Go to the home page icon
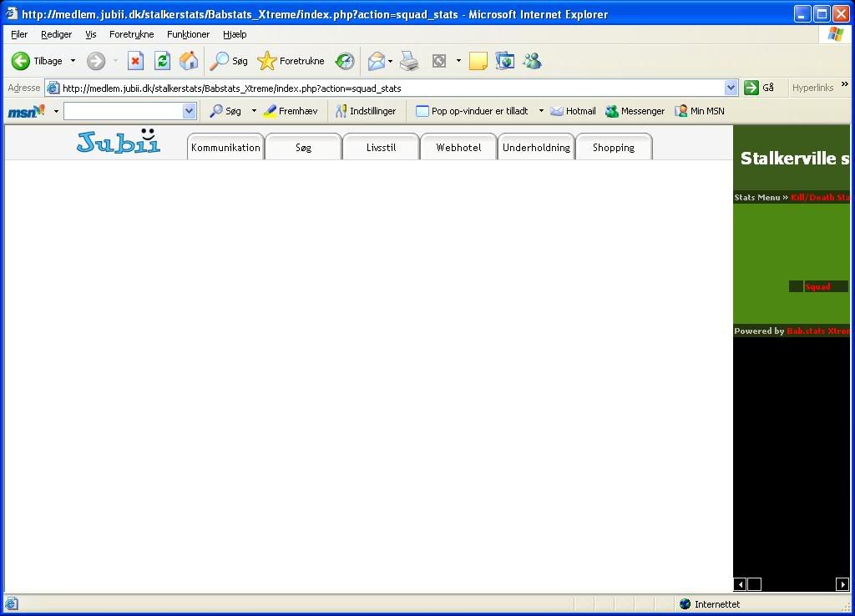Screen dimensions: 855x616 [189, 61]
